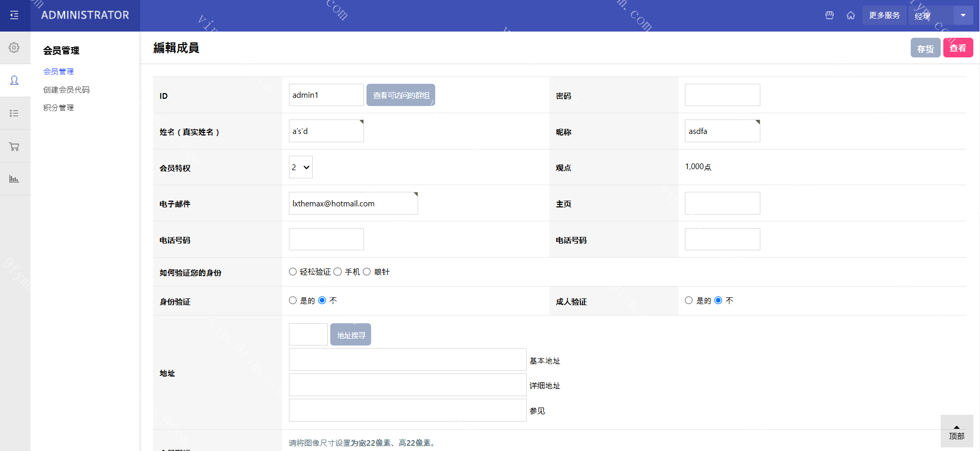The image size is (980, 451).
Task: Open the 更多服务 menu
Action: tap(884, 16)
